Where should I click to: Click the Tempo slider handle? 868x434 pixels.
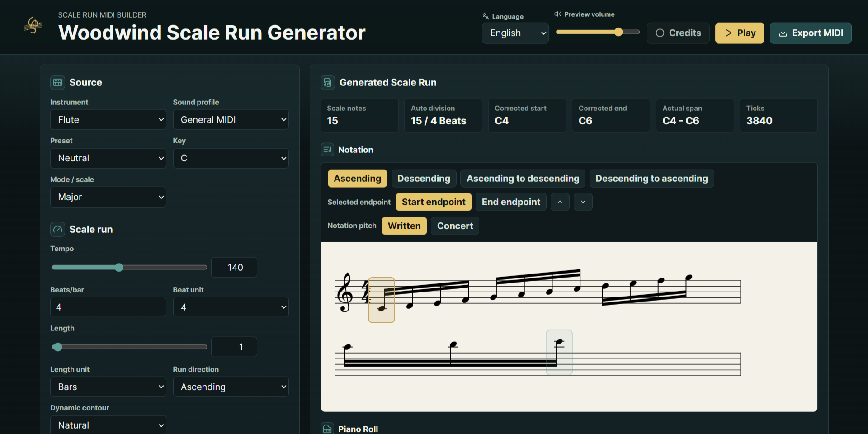[x=119, y=268]
